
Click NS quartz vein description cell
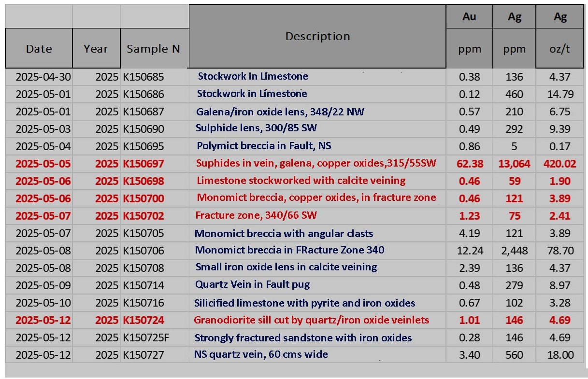coord(261,354)
